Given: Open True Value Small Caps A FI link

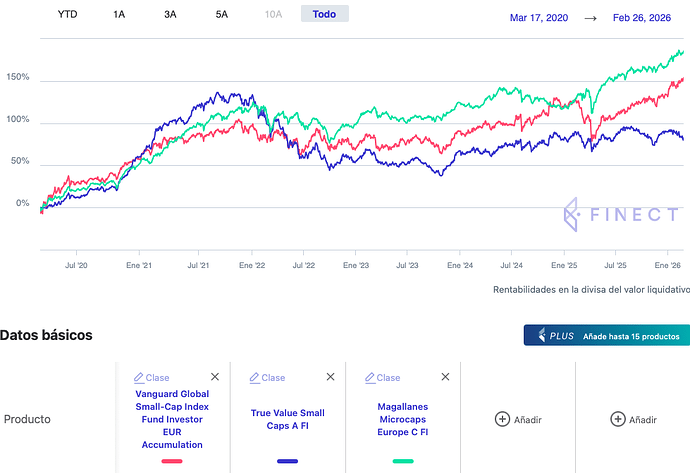Looking at the screenshot, I should pos(287,419).
